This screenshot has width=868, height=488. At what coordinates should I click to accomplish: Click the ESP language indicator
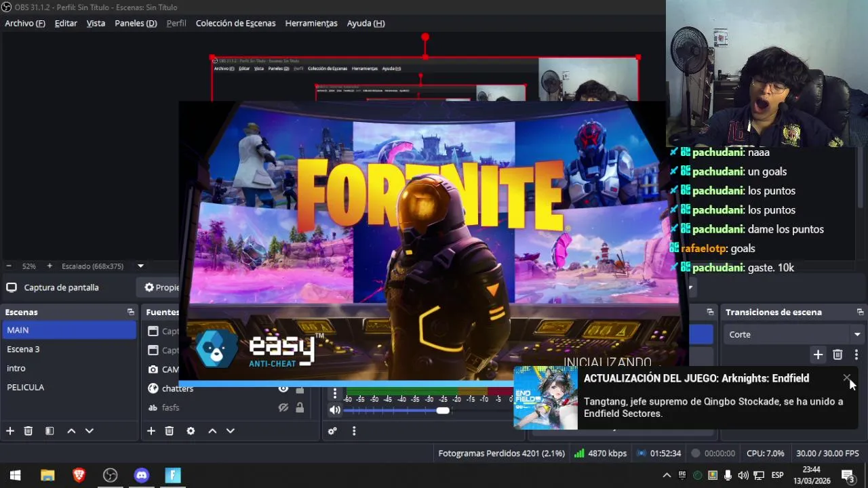click(x=777, y=475)
